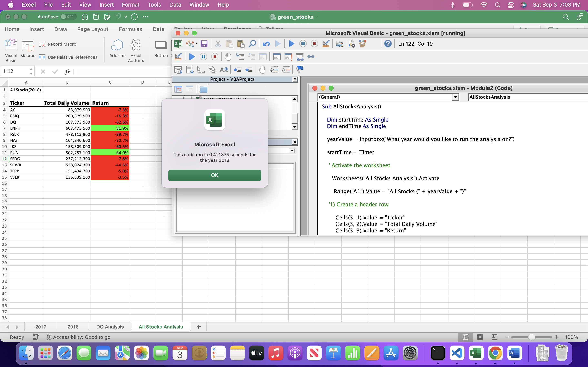Click the Toggle Bookmark flag icon
Viewport: 588px width, 367px height.
coord(300,70)
